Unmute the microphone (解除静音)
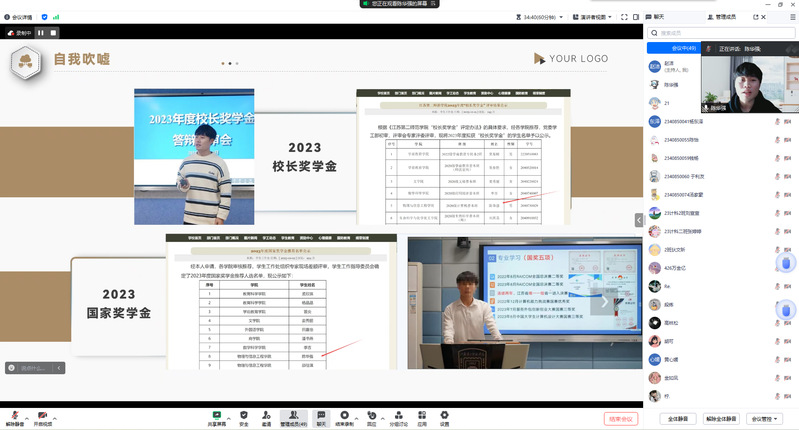The image size is (799, 430). (14, 416)
